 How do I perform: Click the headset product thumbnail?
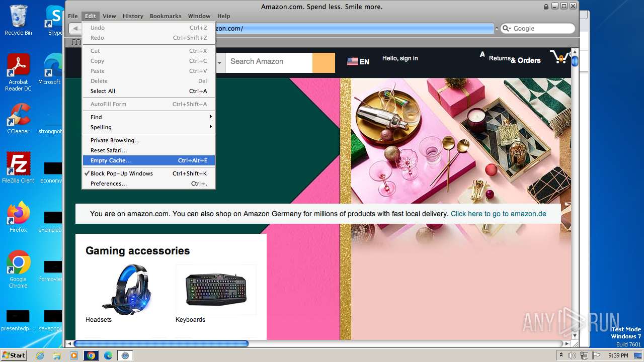click(x=126, y=289)
